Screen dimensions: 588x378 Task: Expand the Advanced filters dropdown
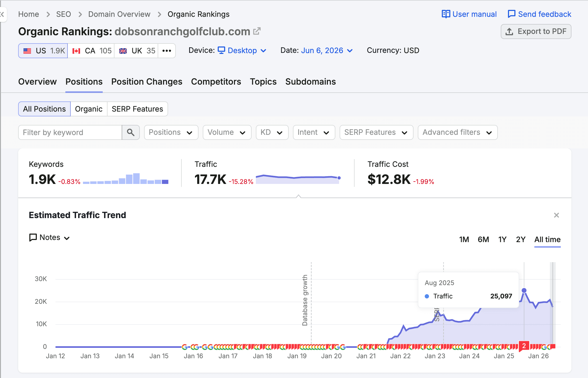pos(458,132)
